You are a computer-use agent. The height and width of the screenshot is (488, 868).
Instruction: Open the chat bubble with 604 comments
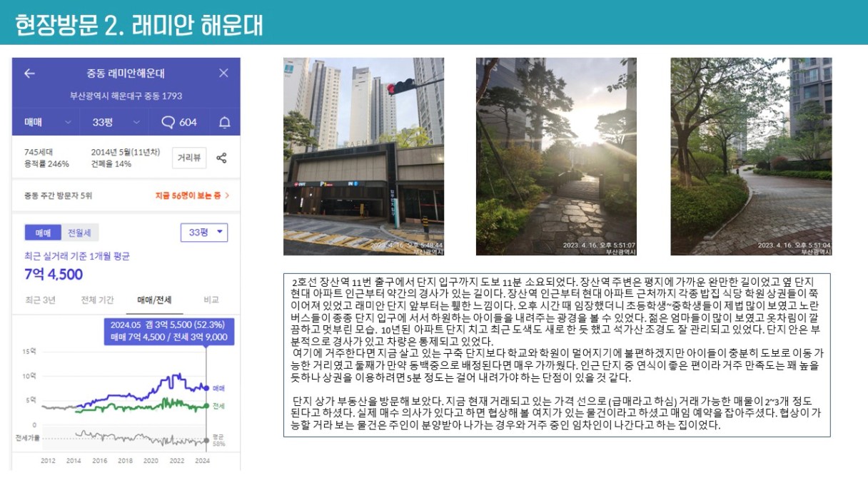tap(179, 122)
